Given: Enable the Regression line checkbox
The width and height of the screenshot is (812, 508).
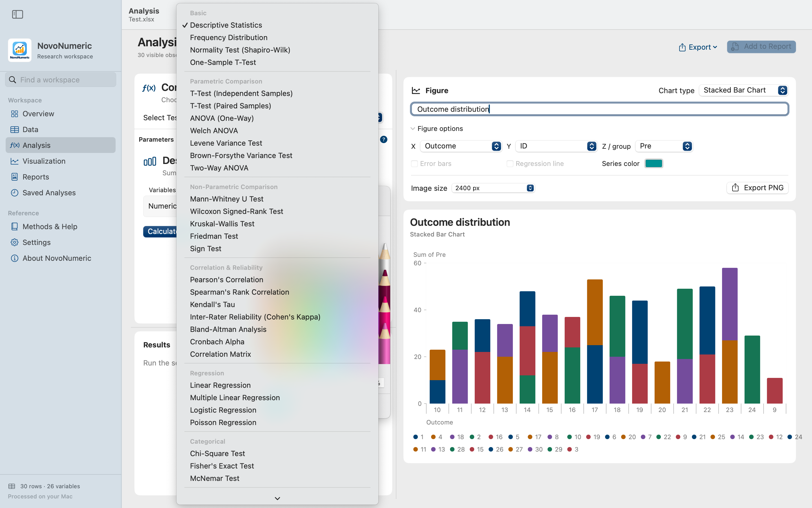Looking at the screenshot, I should pyautogui.click(x=510, y=164).
